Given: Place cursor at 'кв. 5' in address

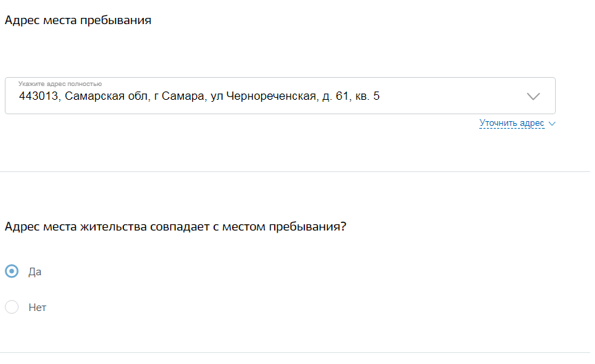Looking at the screenshot, I should 366,96.
